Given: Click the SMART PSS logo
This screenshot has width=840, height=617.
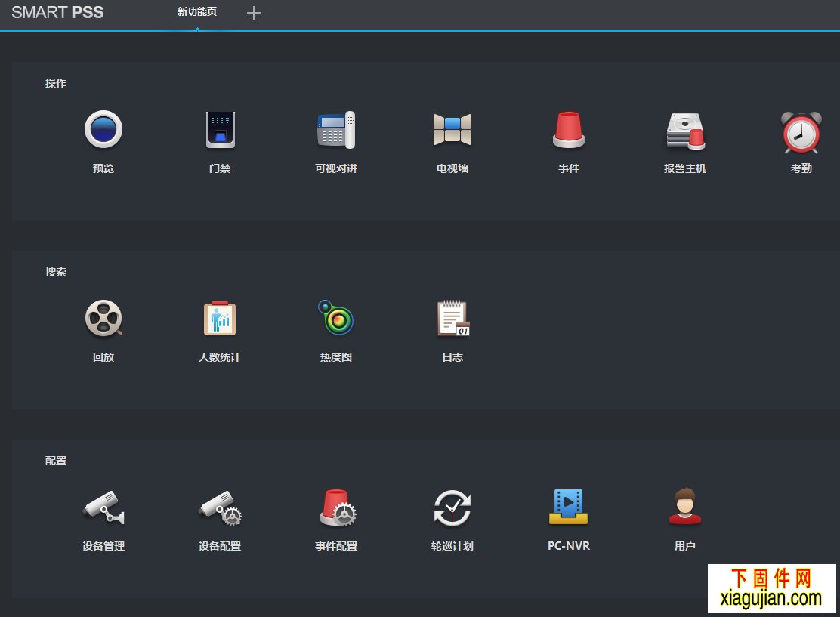Looking at the screenshot, I should (x=57, y=12).
